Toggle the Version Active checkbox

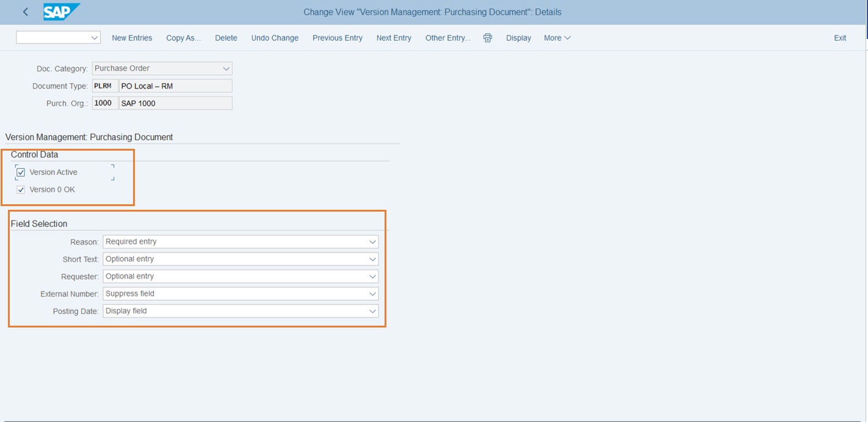pyautogui.click(x=21, y=173)
